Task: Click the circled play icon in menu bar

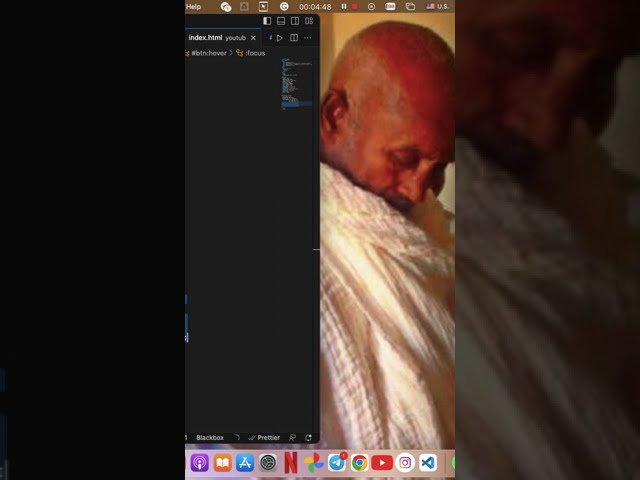Action: (371, 7)
